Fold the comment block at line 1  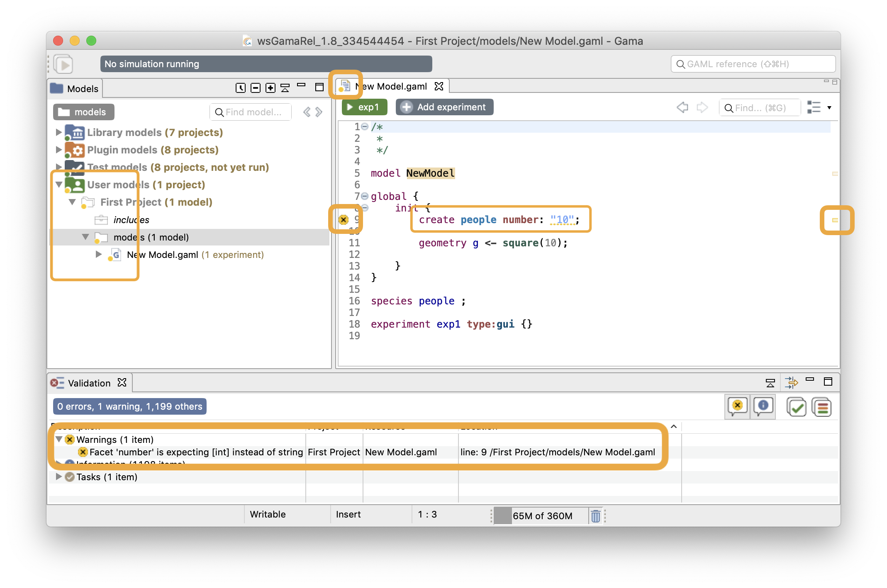click(x=365, y=126)
